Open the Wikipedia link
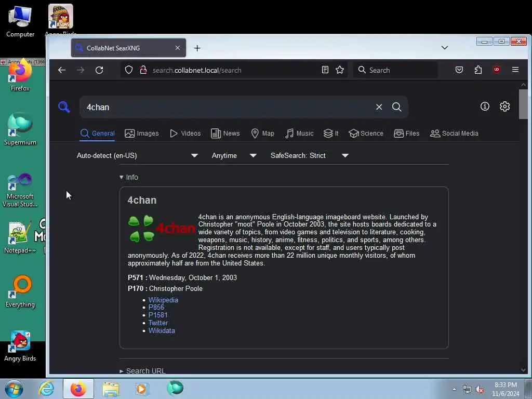 coord(163,300)
